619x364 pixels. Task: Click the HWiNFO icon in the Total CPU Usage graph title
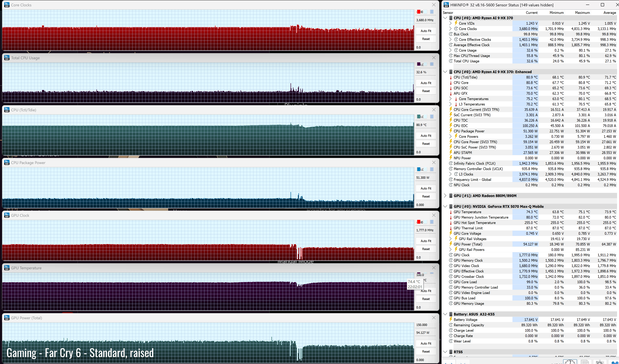[7, 58]
